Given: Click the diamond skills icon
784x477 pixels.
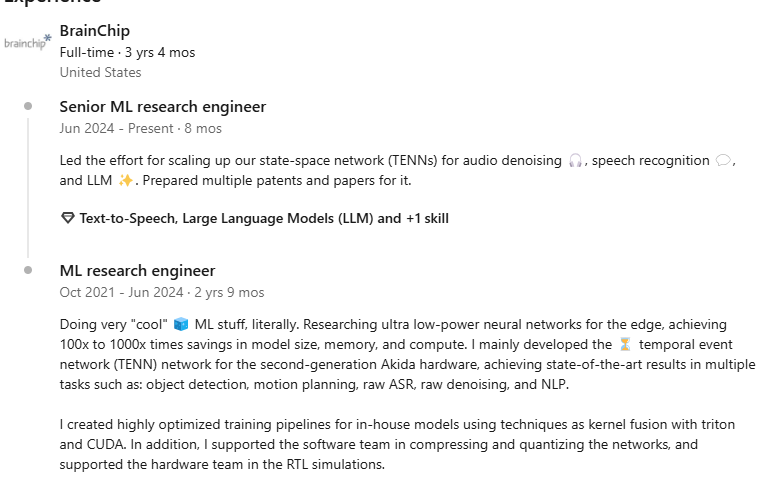Looking at the screenshot, I should click(x=67, y=218).
